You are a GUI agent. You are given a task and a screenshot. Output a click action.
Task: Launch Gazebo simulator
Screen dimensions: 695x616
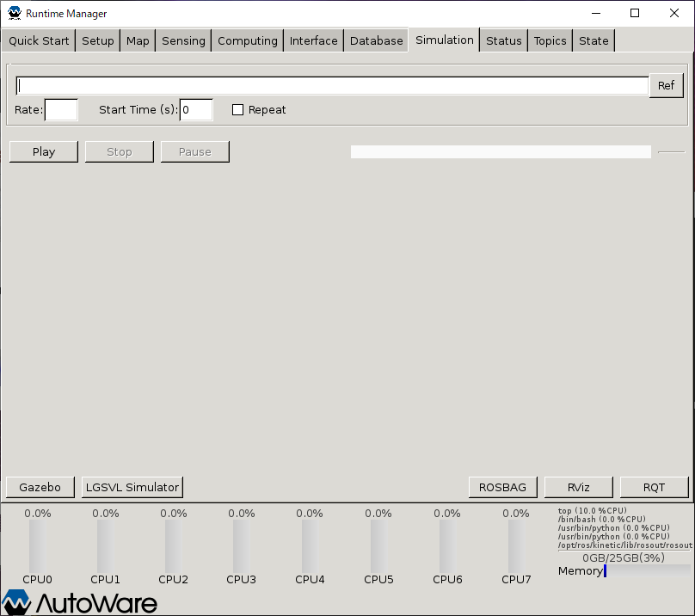point(40,488)
